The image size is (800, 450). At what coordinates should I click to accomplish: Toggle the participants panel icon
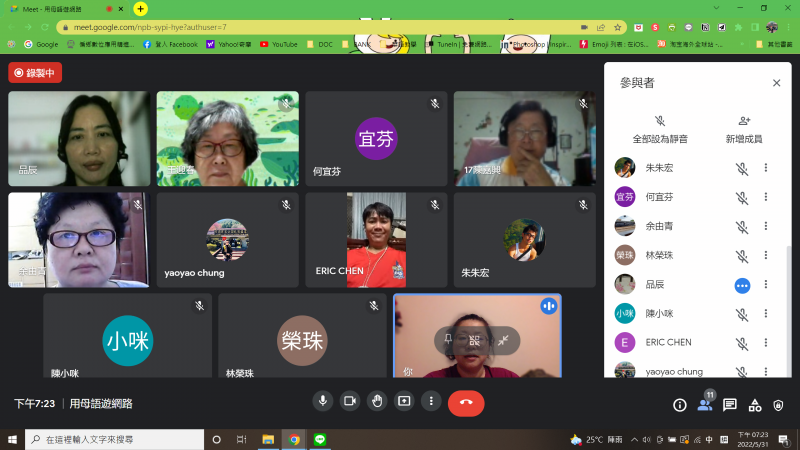[x=705, y=405]
